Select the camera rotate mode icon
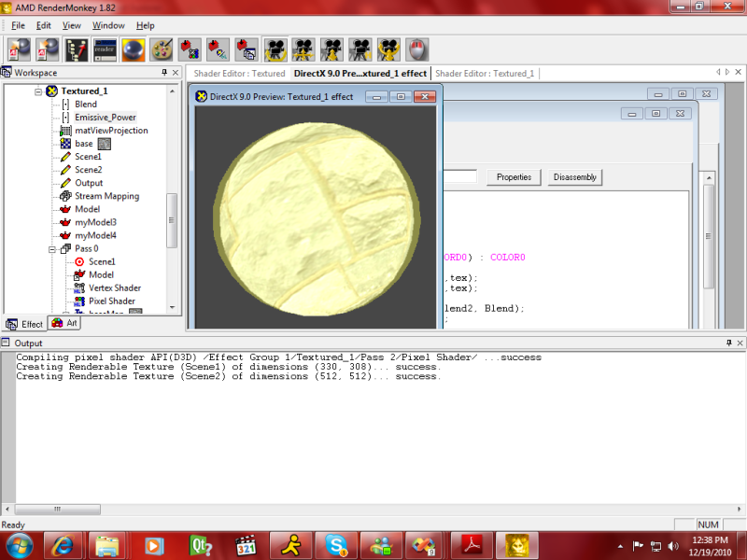This screenshot has height=560, width=747. 275,49
